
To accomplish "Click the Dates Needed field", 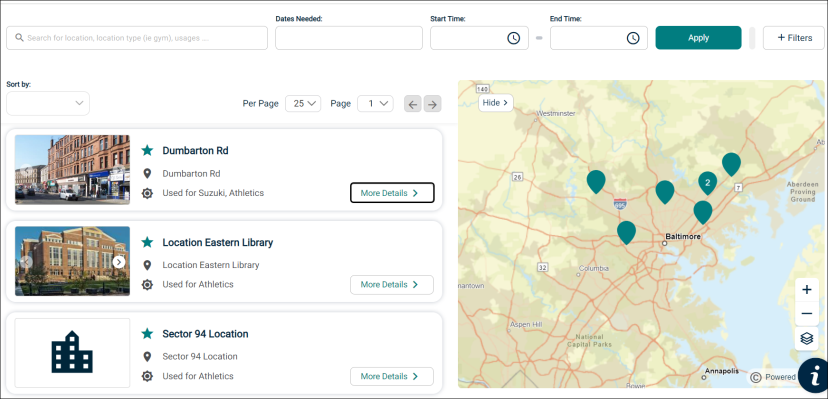I will (349, 38).
